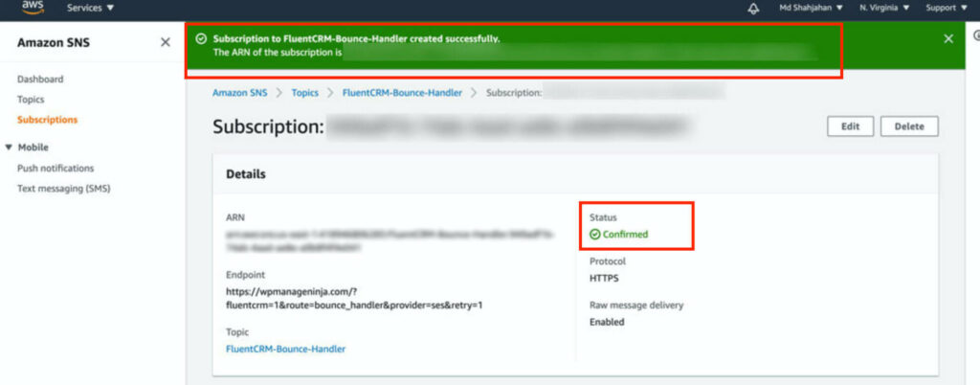
Task: Dismiss the green success banner
Action: [948, 38]
